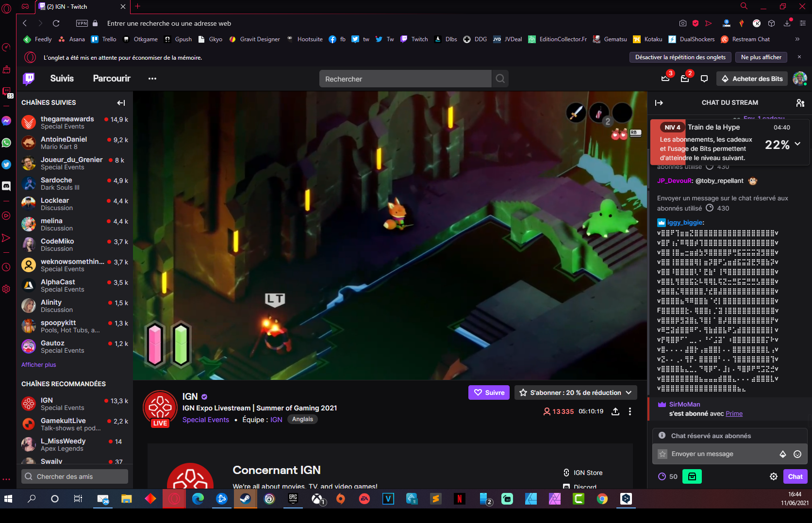Open whispers speech bubble icon
The height and width of the screenshot is (523, 812).
click(704, 79)
